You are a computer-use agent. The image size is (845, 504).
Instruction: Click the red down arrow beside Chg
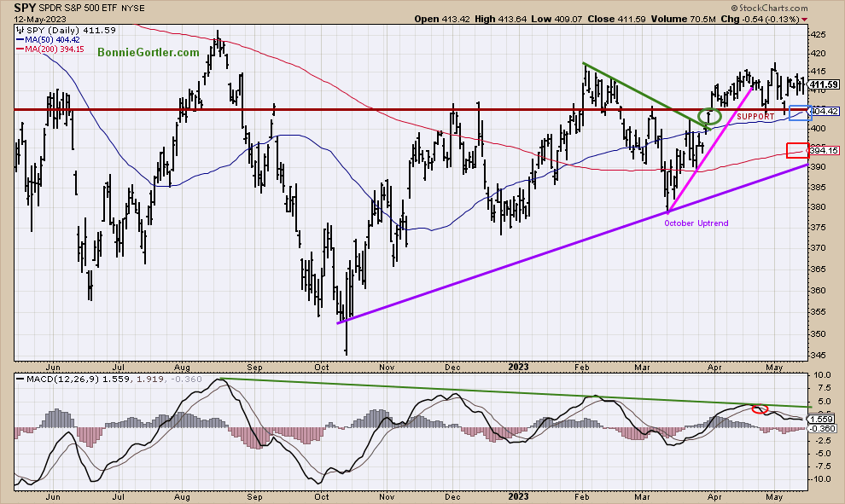click(805, 20)
